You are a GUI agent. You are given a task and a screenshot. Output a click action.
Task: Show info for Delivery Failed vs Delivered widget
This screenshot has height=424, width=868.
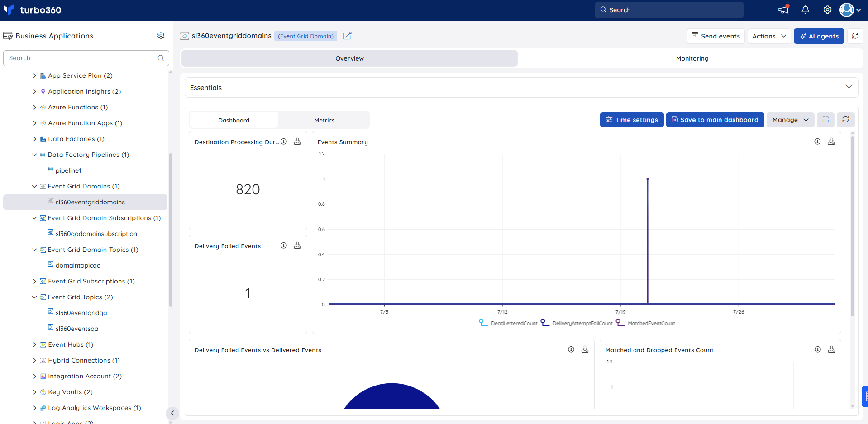571,349
